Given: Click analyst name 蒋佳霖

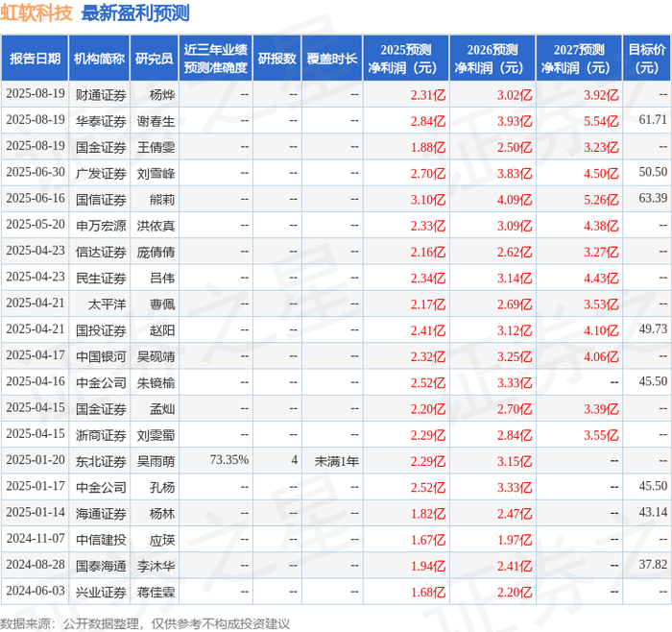Looking at the screenshot, I should (x=156, y=592).
